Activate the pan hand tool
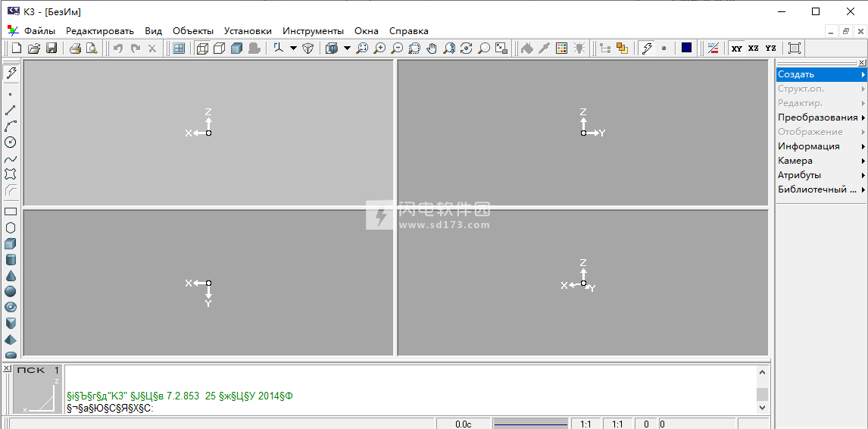This screenshot has width=868, height=429. pos(432,49)
